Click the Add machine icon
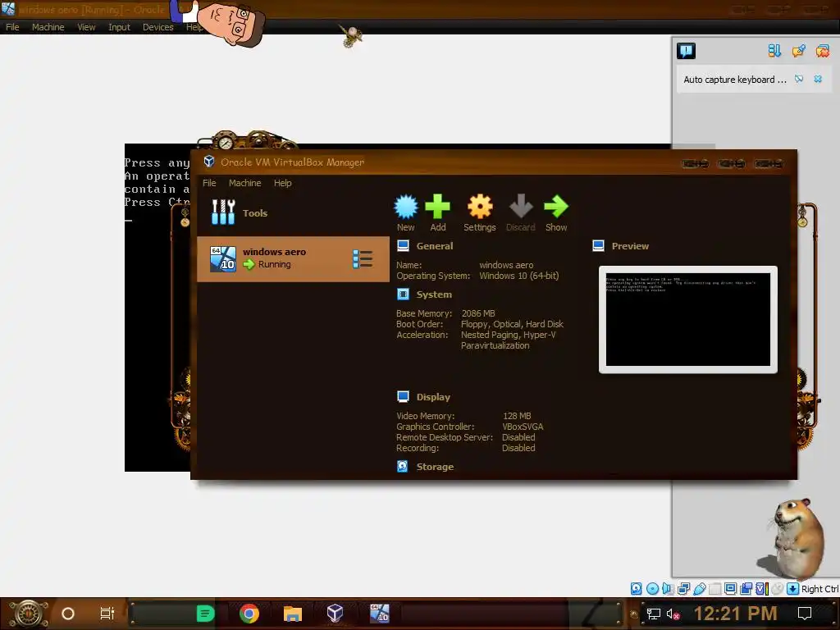This screenshot has width=840, height=630. point(438,207)
